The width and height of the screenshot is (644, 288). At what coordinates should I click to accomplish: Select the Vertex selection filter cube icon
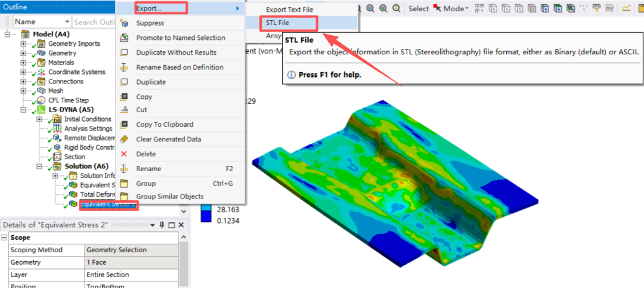click(x=493, y=8)
